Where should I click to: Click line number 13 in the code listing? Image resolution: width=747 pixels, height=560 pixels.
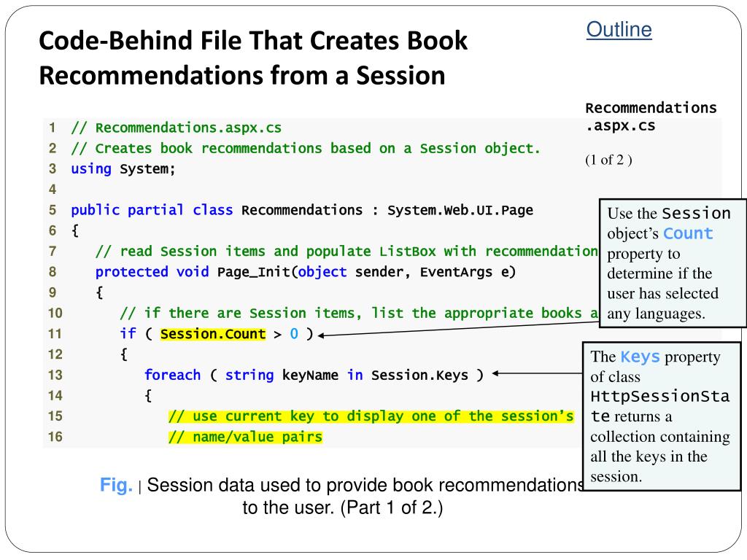[55, 376]
